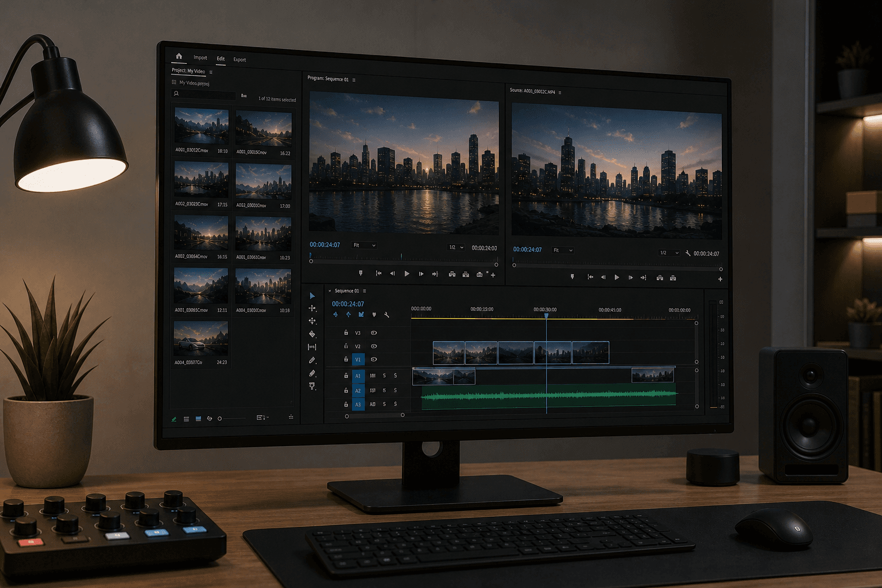Image resolution: width=882 pixels, height=588 pixels.
Task: Select the Pen tool in the tools panel
Action: click(x=312, y=360)
